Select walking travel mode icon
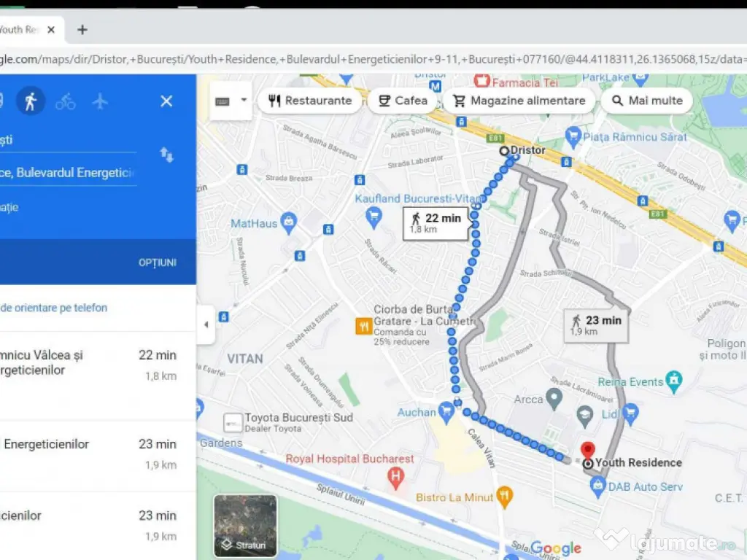747x560 pixels. coord(30,101)
